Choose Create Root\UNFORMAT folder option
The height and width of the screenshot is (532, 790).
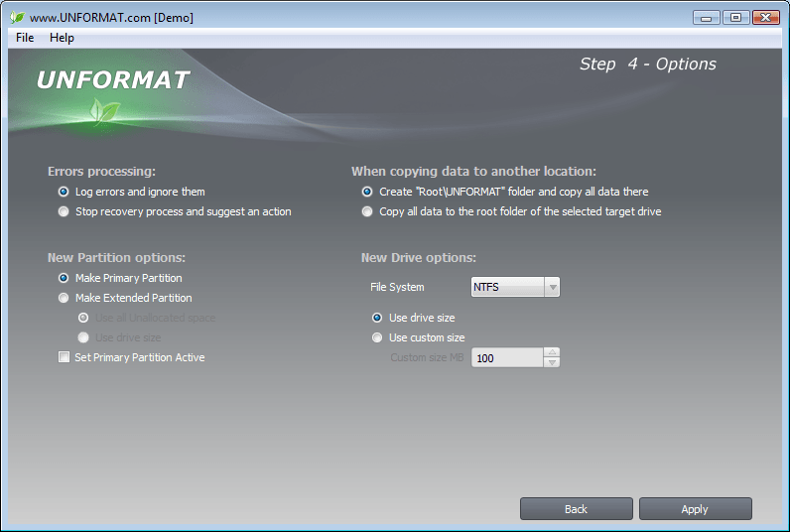505,192
